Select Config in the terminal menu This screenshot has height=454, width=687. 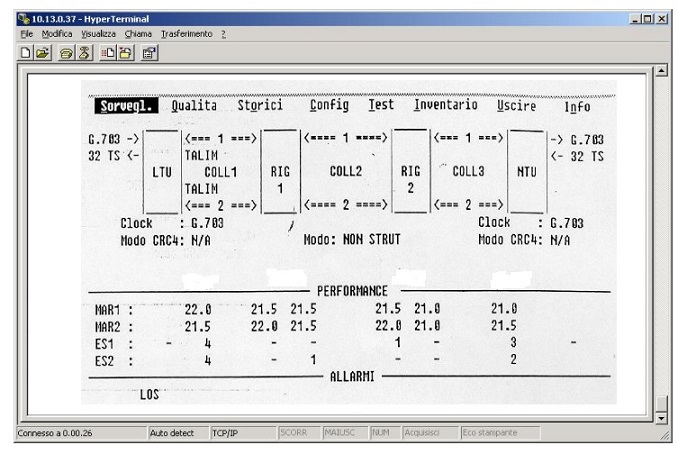[x=329, y=105]
